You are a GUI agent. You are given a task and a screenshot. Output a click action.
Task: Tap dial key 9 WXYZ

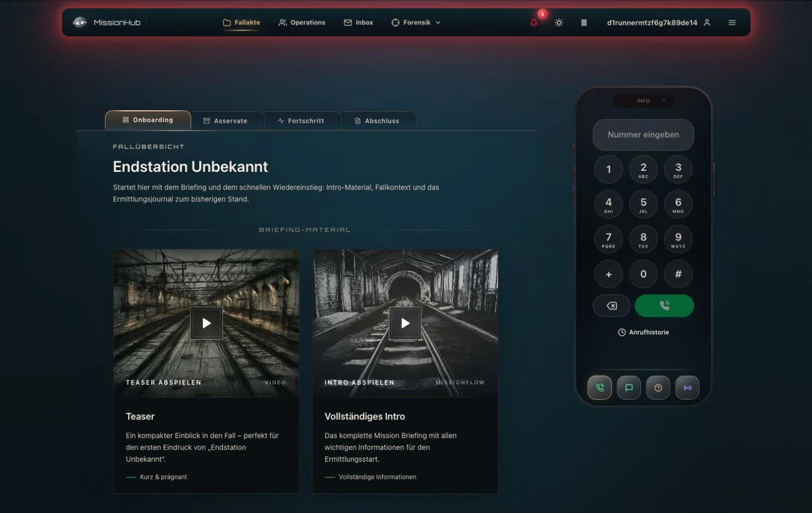tap(678, 239)
